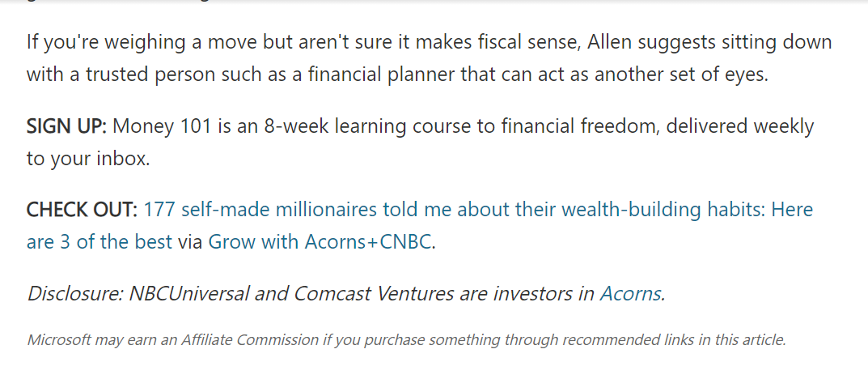Select the "Money 101" text
The image size is (868, 379).
(x=163, y=127)
